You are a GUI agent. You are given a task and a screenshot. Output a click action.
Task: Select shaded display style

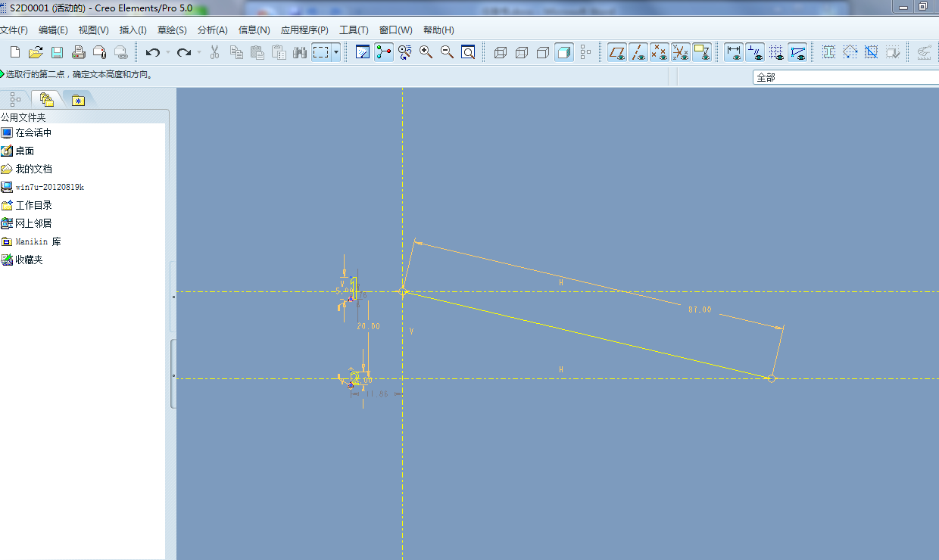tap(563, 52)
